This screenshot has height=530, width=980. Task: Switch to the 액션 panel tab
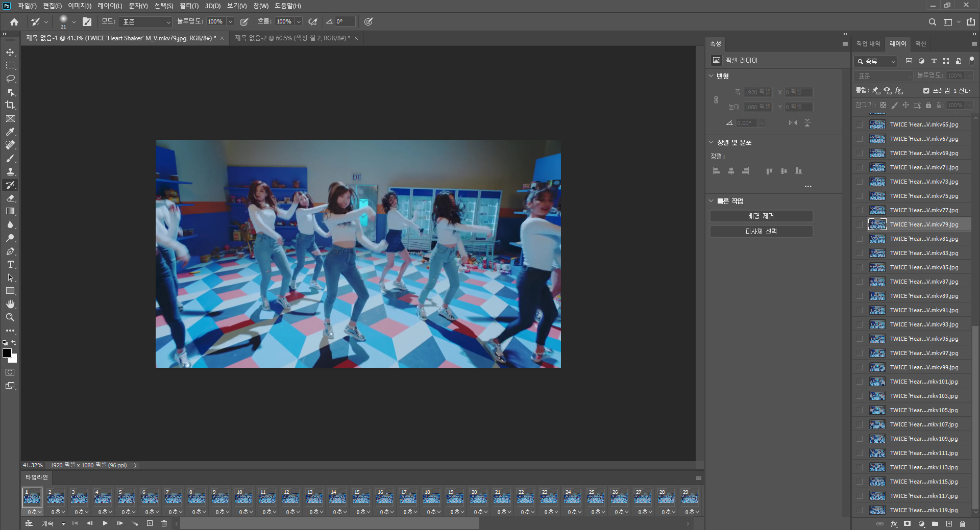tap(921, 44)
